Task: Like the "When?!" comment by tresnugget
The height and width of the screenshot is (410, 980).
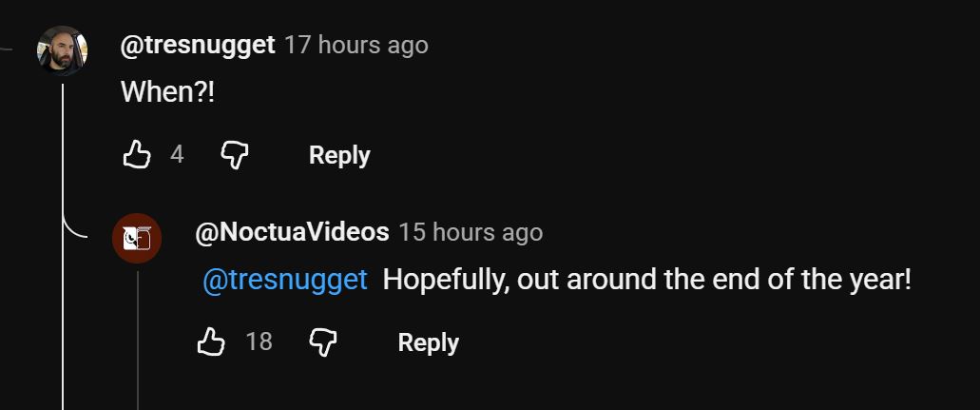Action: point(137,154)
